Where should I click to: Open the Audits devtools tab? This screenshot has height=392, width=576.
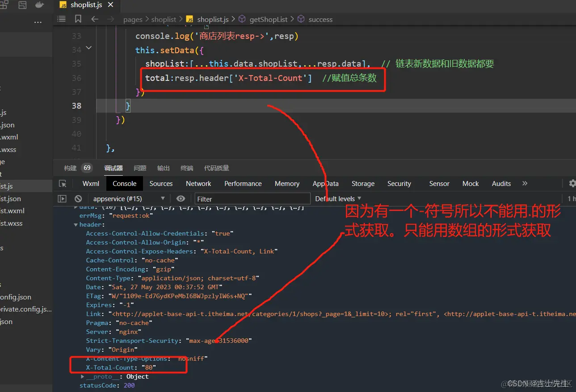pos(501,184)
